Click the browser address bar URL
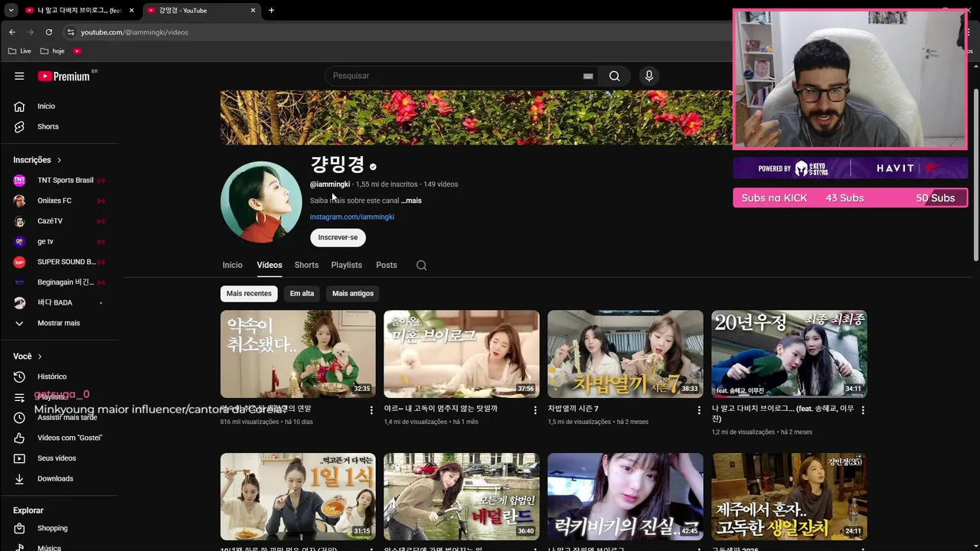 pos(134,32)
